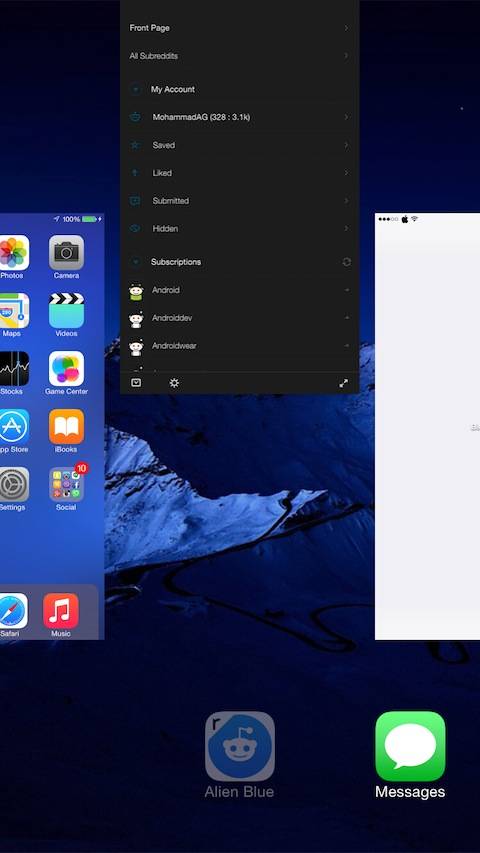
Task: Click the My Account header text
Action: coord(173,89)
